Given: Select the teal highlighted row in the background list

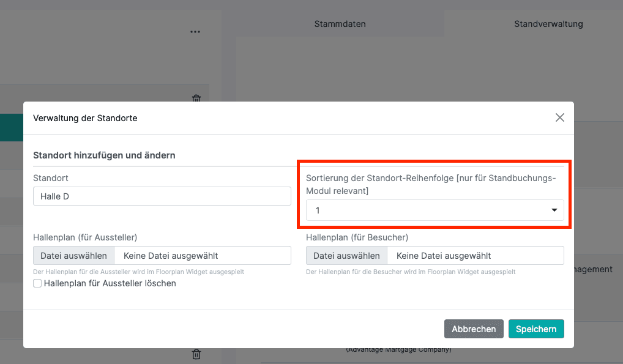Looking at the screenshot, I should tap(12, 127).
